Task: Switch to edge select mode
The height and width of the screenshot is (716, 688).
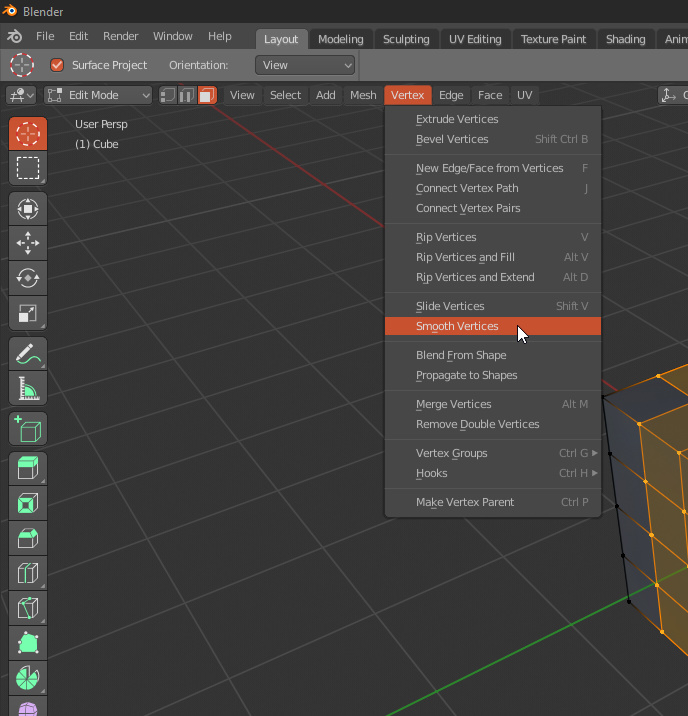Action: (187, 95)
